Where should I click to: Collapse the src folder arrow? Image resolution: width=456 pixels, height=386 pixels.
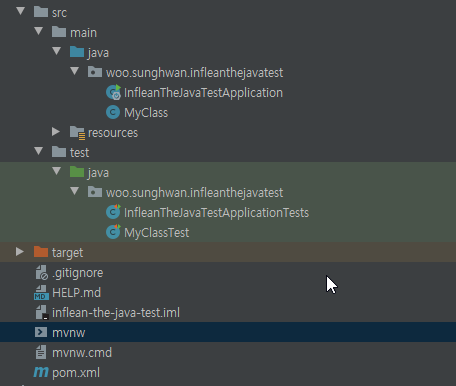[x=21, y=11]
